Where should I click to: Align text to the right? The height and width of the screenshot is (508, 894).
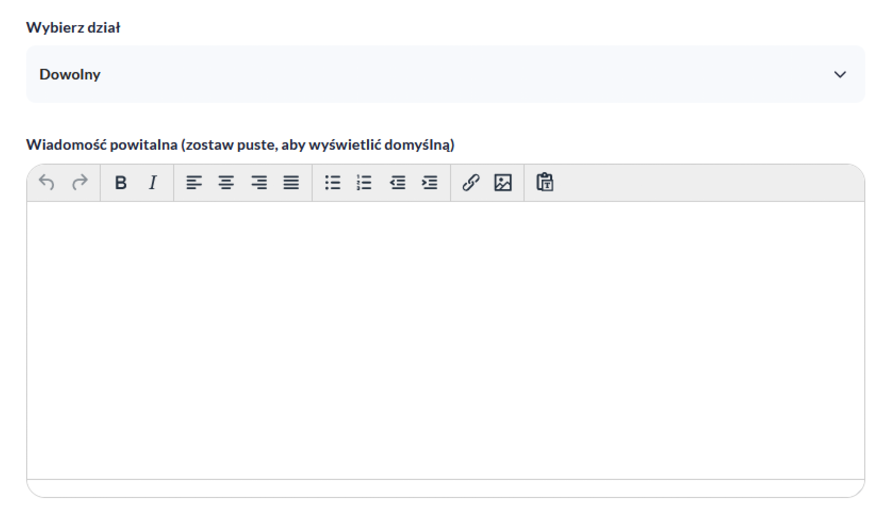click(x=259, y=183)
